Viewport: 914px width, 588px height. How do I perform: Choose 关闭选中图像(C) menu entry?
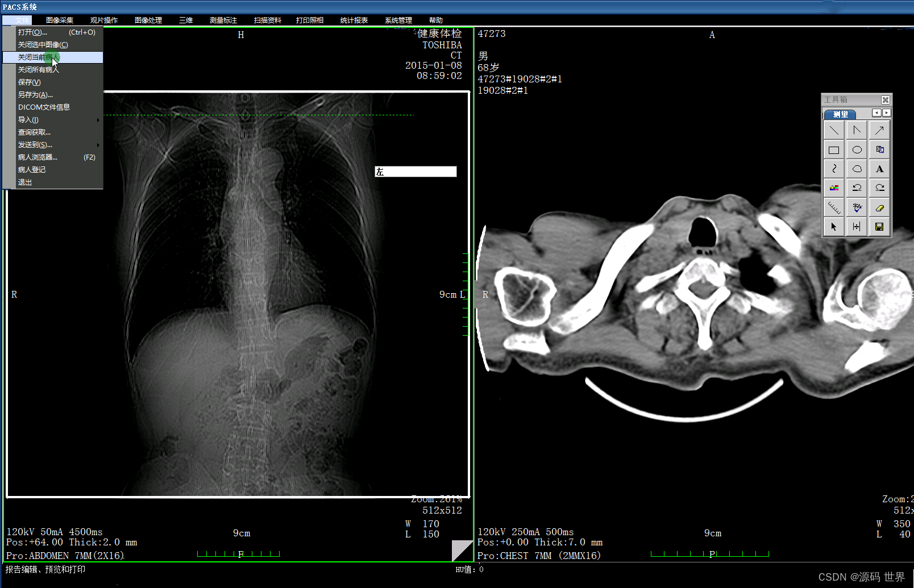coord(53,45)
